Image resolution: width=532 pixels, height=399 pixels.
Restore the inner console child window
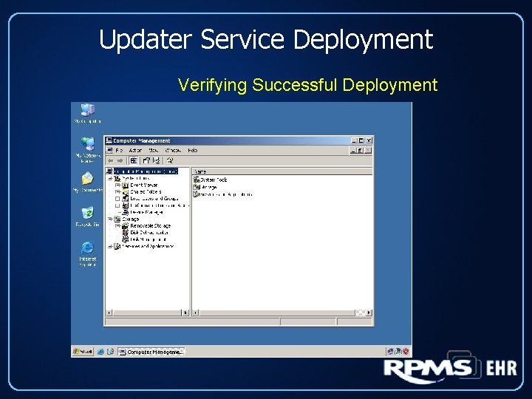tap(361, 150)
